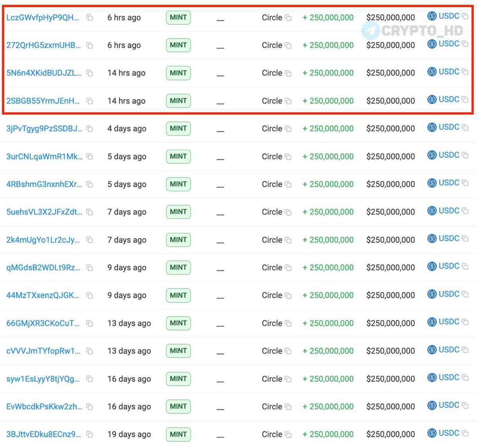Click MINT badge in 5uehsVL3X2JFxZdt row
Viewport: 477px width, 448px height.
point(178,212)
